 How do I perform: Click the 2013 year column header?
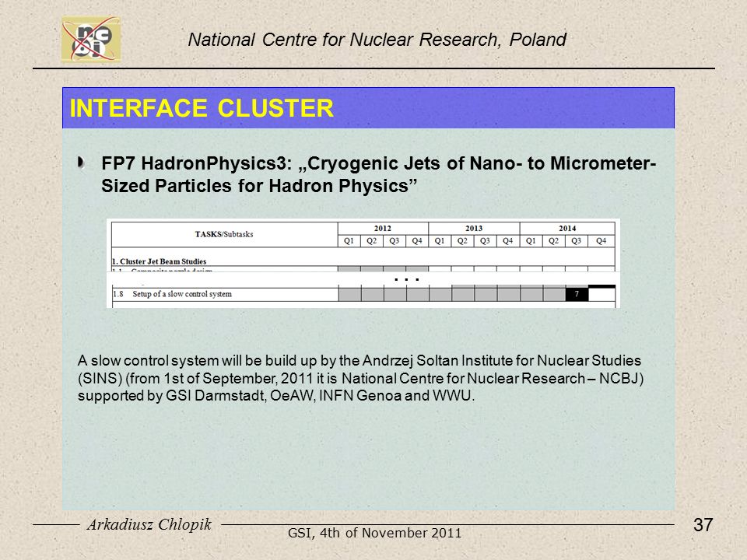coord(474,228)
